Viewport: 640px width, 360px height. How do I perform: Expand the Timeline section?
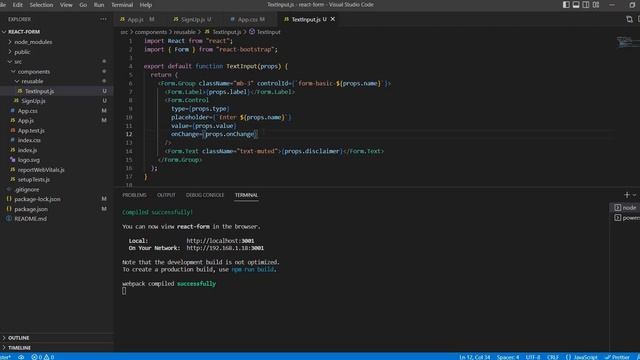(x=57, y=348)
